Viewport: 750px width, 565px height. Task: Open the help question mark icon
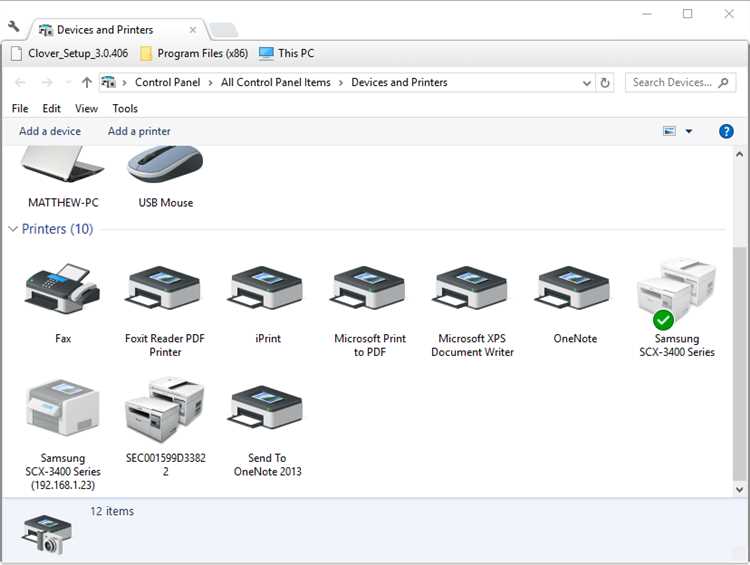(726, 131)
